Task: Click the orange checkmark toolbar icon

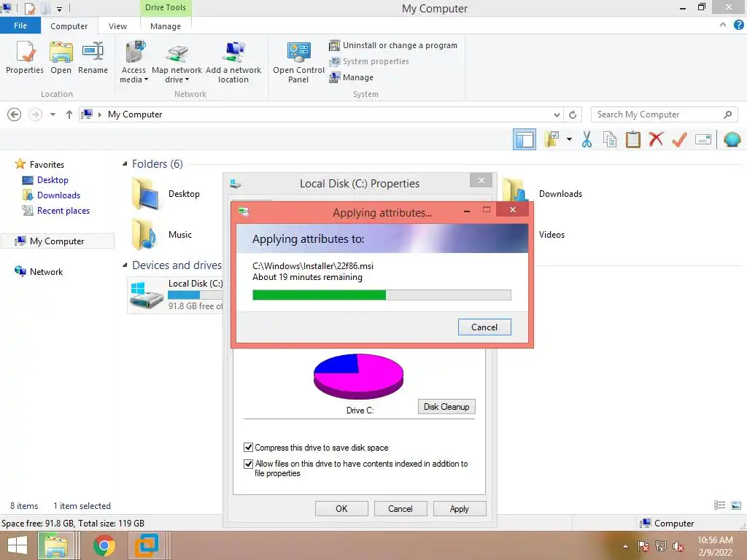Action: click(x=679, y=139)
